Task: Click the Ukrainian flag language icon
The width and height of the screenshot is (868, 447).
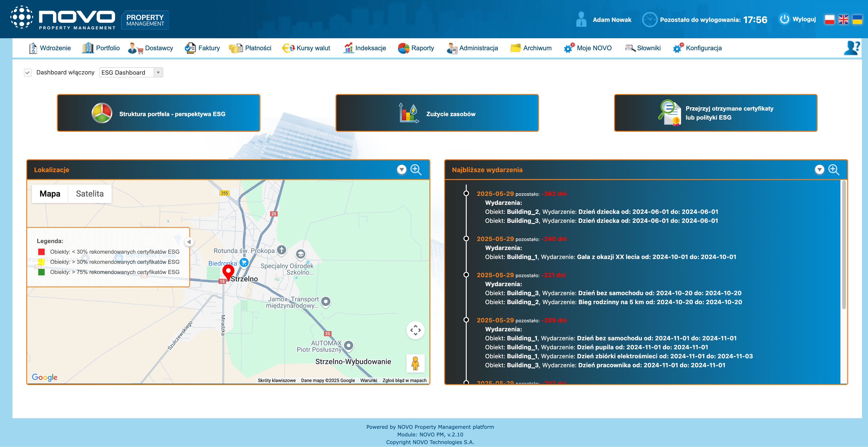Action: click(857, 20)
